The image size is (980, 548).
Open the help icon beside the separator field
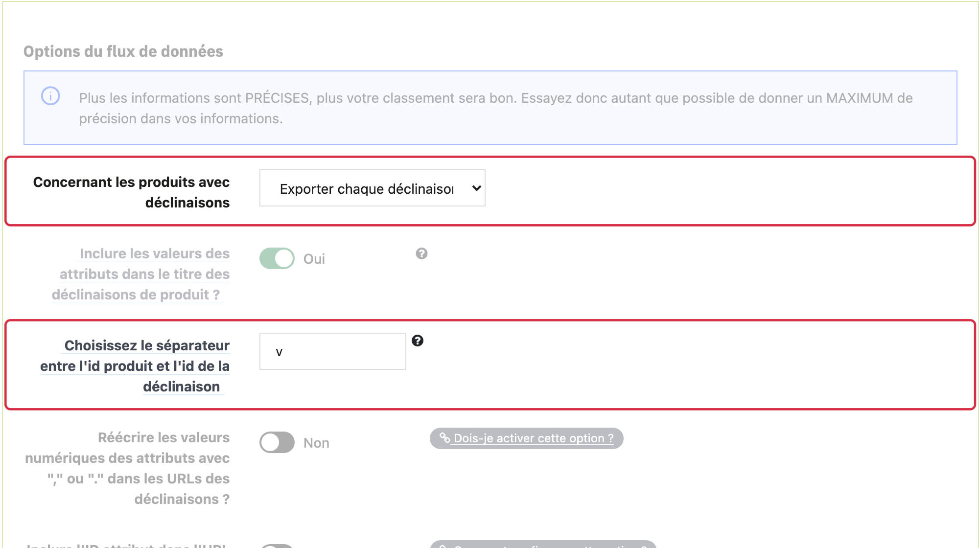point(418,341)
